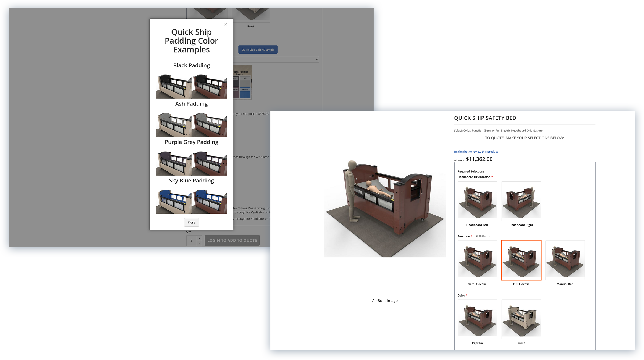Open the padding options dropdown chevron
Viewport: 644px width, 360px height.
point(316,59)
